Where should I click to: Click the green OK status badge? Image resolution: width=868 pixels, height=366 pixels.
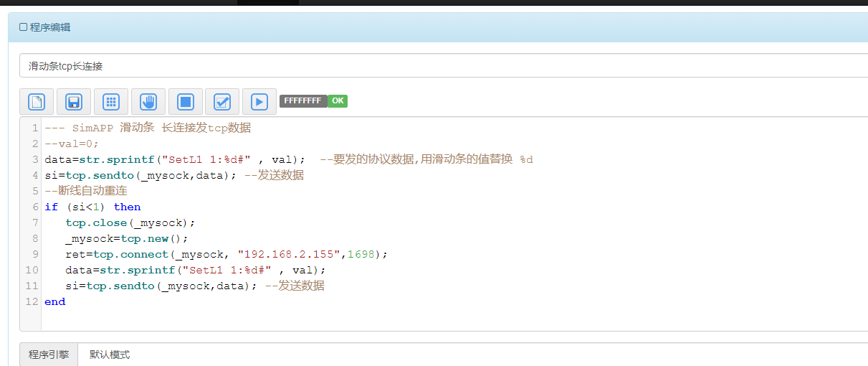pos(338,101)
